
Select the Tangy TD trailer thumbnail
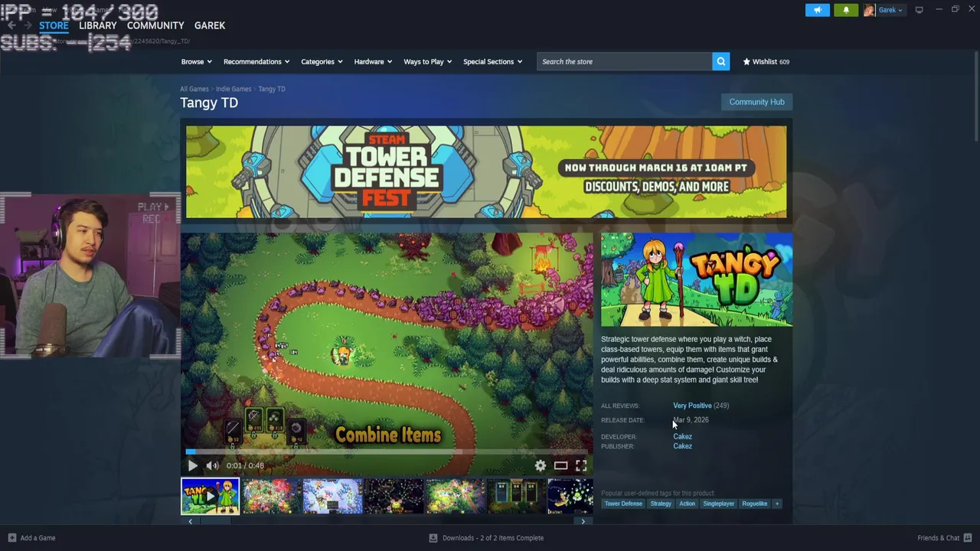(x=210, y=496)
